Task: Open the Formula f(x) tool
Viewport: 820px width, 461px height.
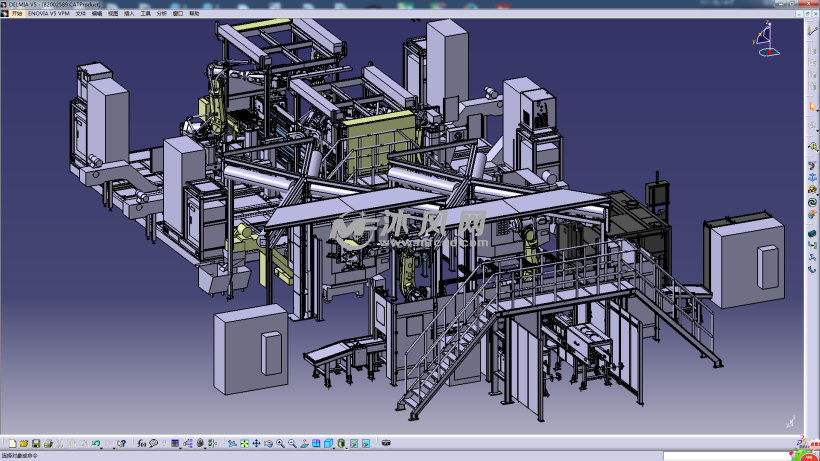Action: 141,443
